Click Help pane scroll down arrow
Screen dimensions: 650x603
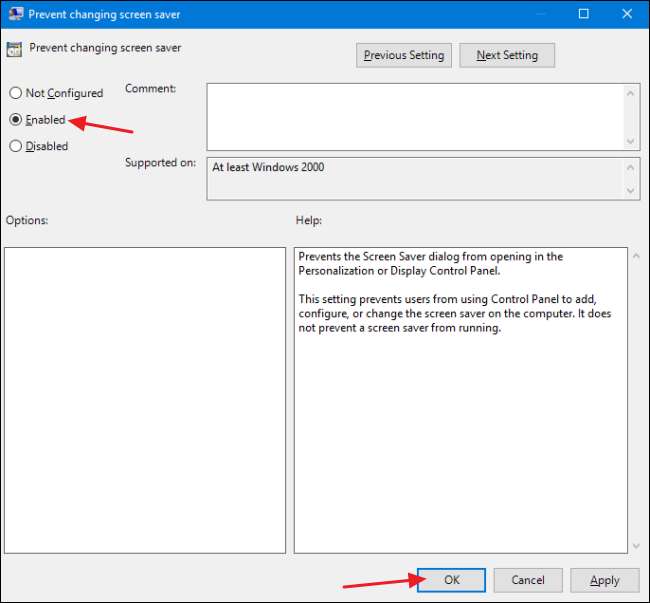[636, 546]
